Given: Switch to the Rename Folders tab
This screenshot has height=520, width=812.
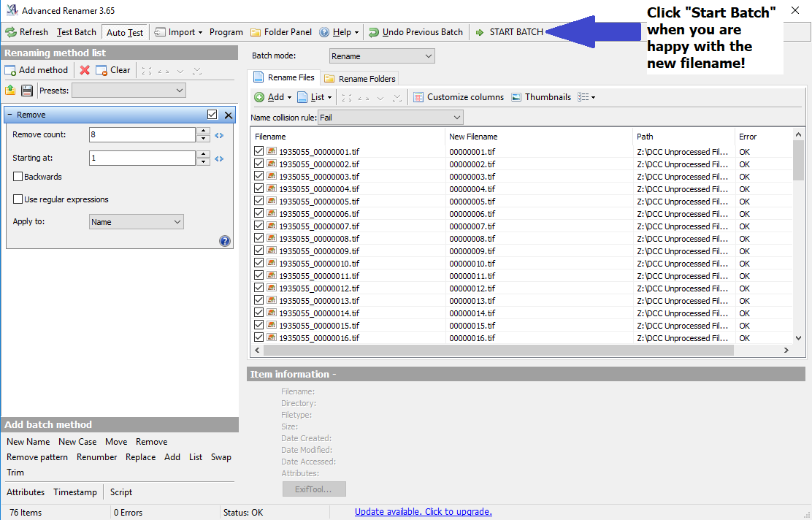Looking at the screenshot, I should click(x=360, y=78).
